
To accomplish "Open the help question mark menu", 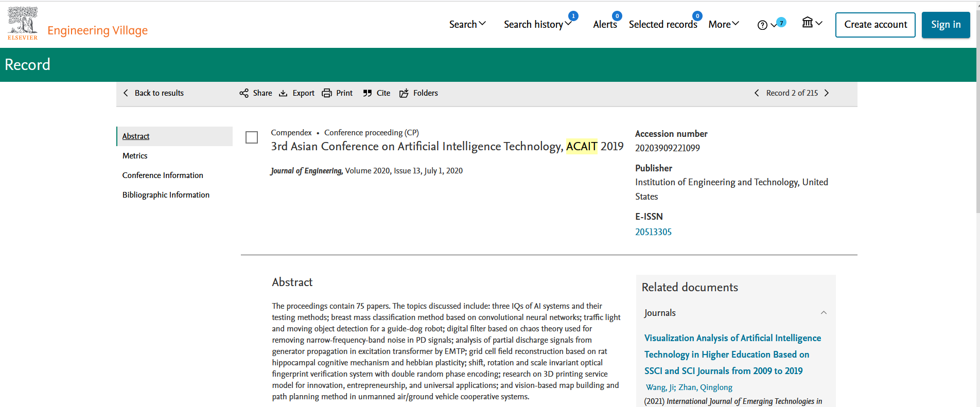I will pyautogui.click(x=766, y=25).
